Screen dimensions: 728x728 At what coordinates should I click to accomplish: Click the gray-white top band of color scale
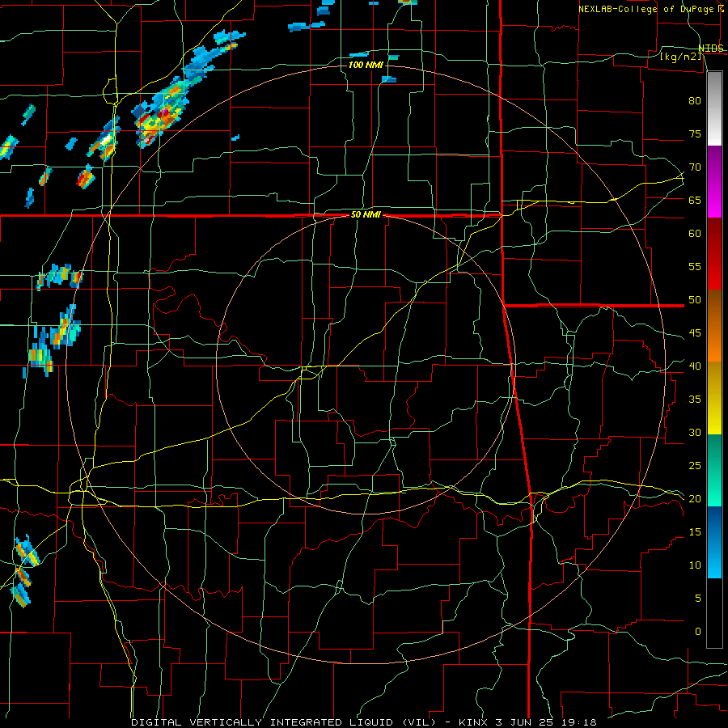[714, 109]
